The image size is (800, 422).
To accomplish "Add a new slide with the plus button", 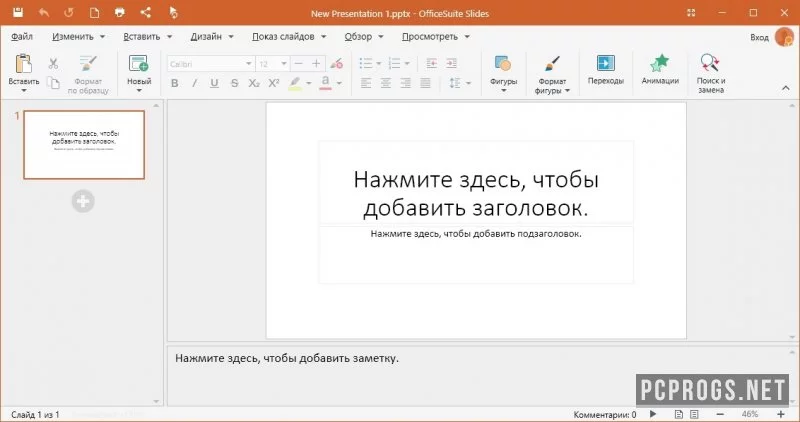I will 83,201.
